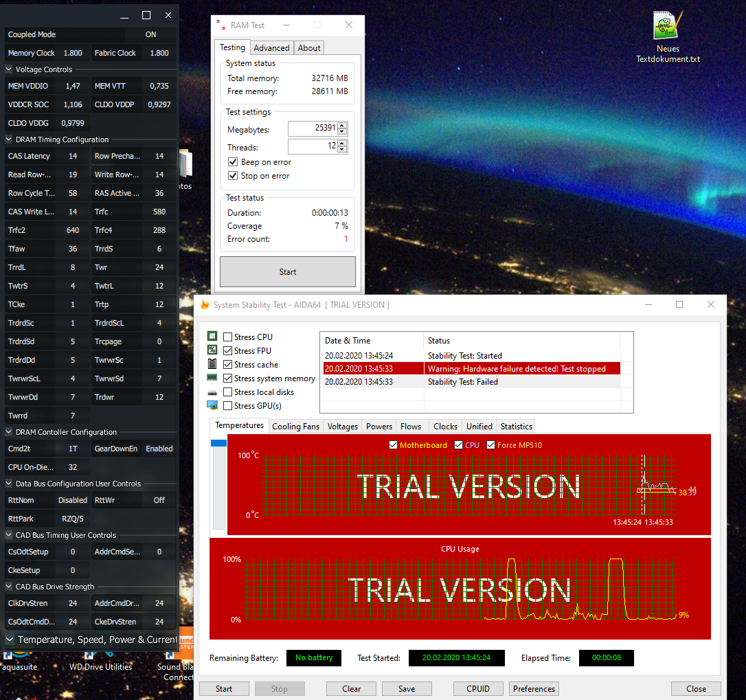Enable the Stress GPU(s) checkbox
The width and height of the screenshot is (746, 700).
(x=228, y=406)
